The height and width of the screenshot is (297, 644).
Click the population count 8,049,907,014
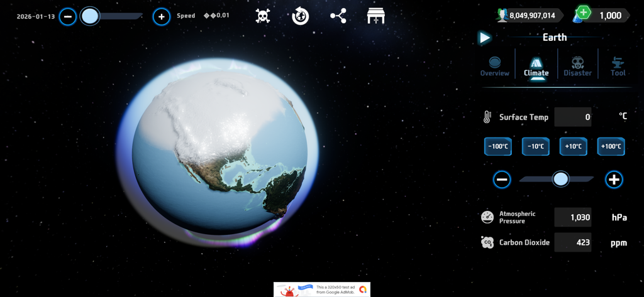click(x=532, y=16)
